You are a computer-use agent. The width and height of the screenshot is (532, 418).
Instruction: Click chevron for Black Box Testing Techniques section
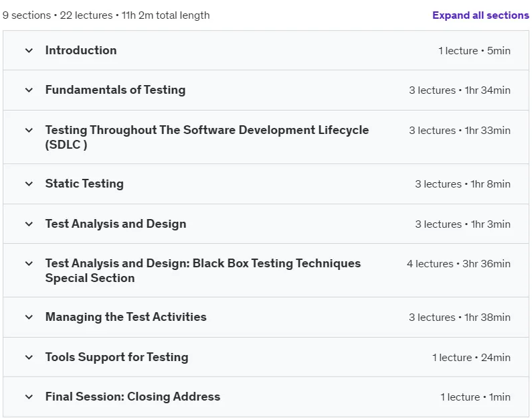29,263
